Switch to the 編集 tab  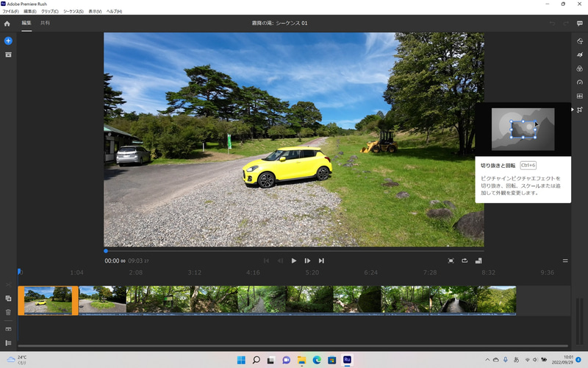[x=26, y=23]
